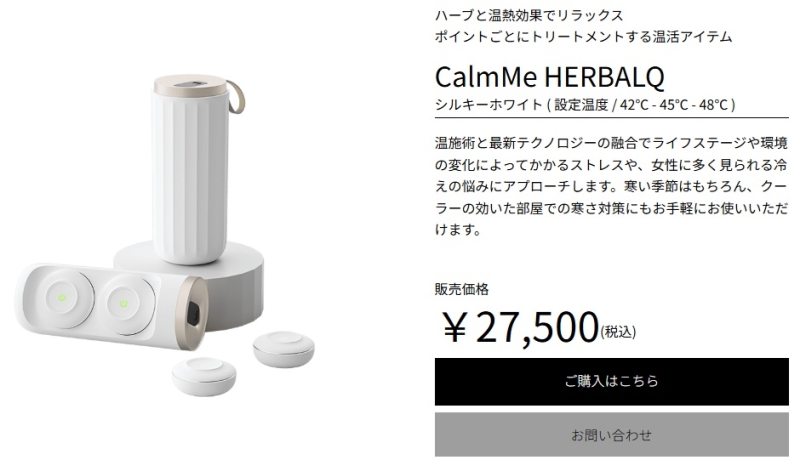This screenshot has width=800, height=460.
Task: Click the product description paragraph
Action: click(611, 186)
